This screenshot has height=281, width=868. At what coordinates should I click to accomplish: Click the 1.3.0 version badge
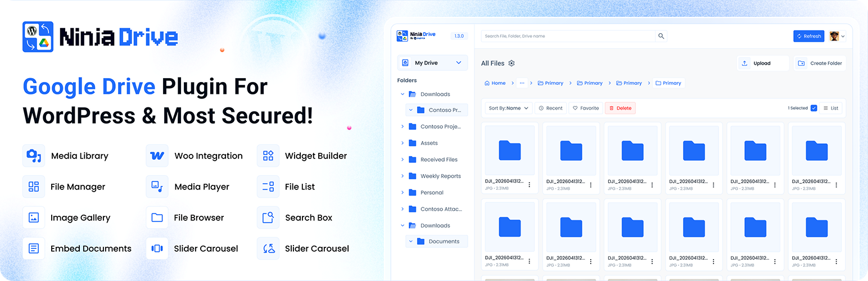458,36
